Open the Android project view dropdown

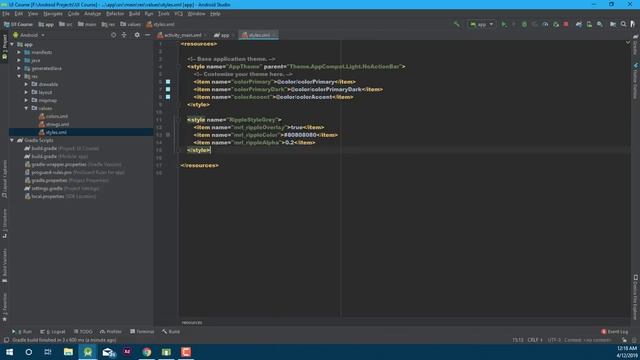(29, 35)
